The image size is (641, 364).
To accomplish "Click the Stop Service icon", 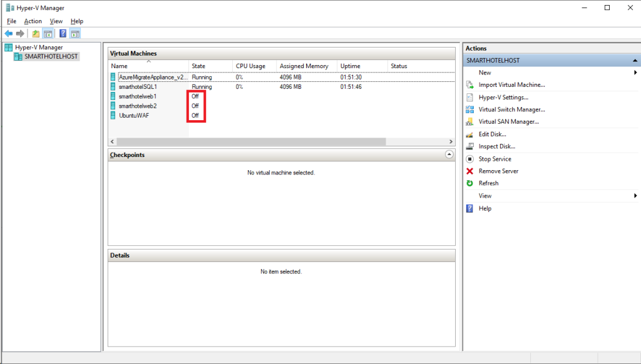I will tap(469, 159).
